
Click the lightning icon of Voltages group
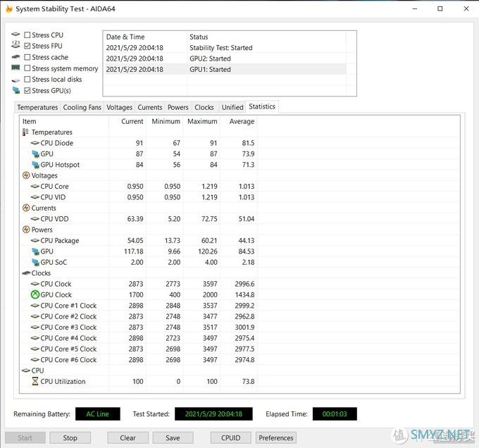click(x=26, y=175)
